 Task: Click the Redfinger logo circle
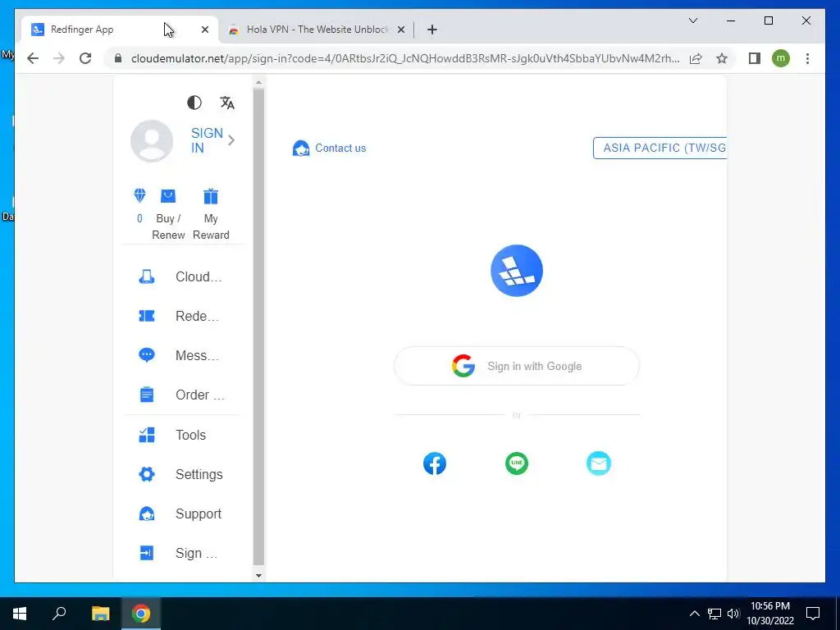coord(517,271)
